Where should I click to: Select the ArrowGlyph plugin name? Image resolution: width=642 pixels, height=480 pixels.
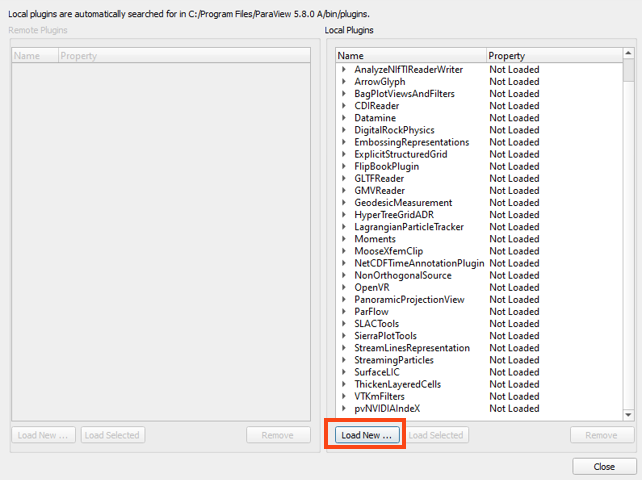380,82
